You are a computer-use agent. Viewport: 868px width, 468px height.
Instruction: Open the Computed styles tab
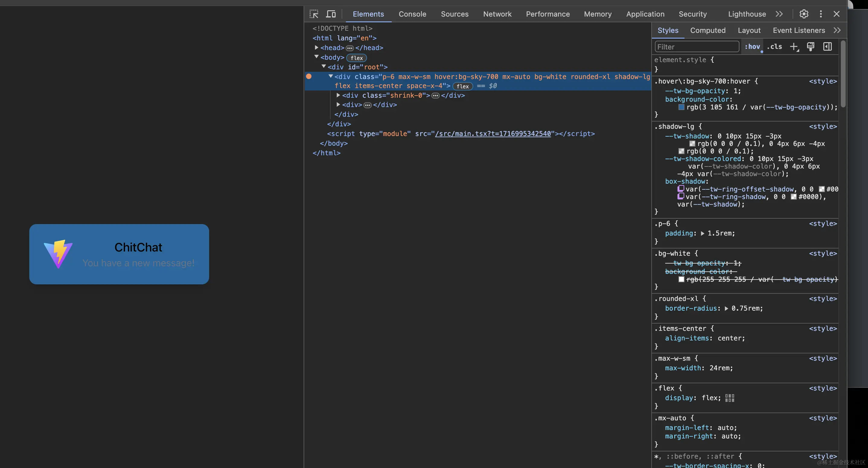(x=708, y=30)
